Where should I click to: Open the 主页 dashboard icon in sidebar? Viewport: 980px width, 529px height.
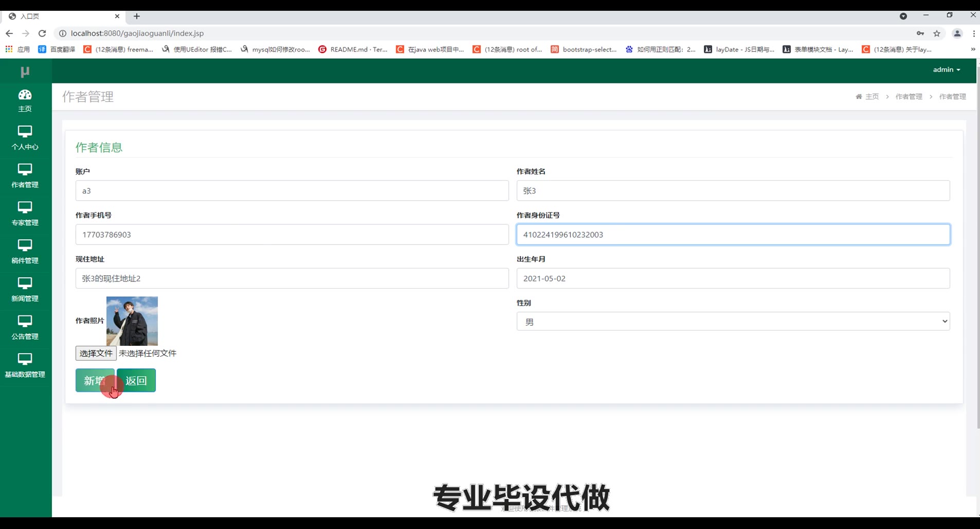pyautogui.click(x=25, y=100)
